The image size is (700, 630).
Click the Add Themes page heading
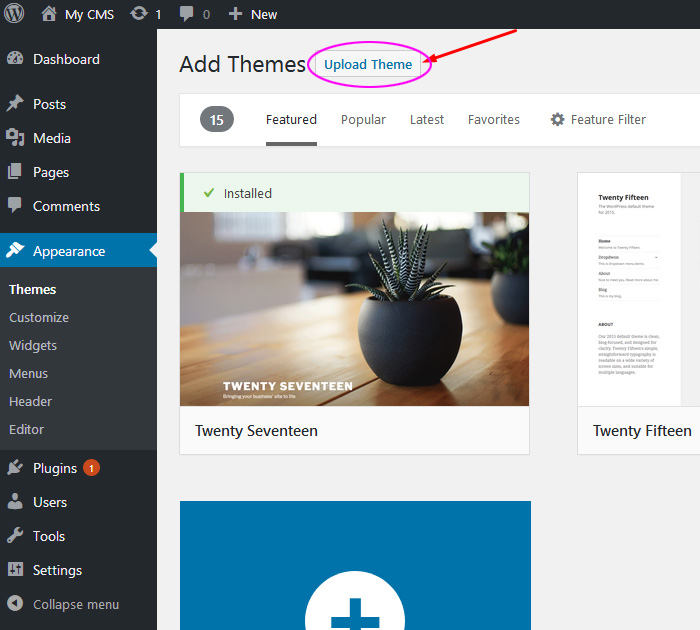click(242, 64)
